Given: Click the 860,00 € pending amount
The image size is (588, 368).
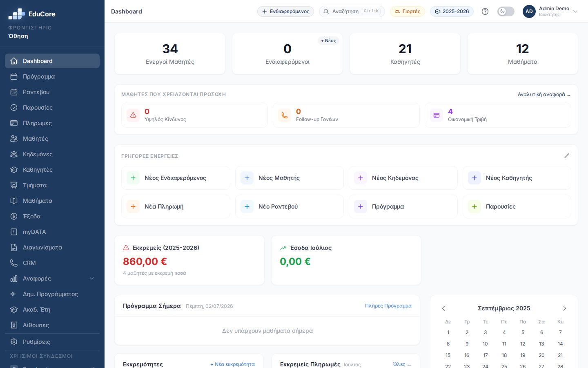Looking at the screenshot, I should pos(145,261).
